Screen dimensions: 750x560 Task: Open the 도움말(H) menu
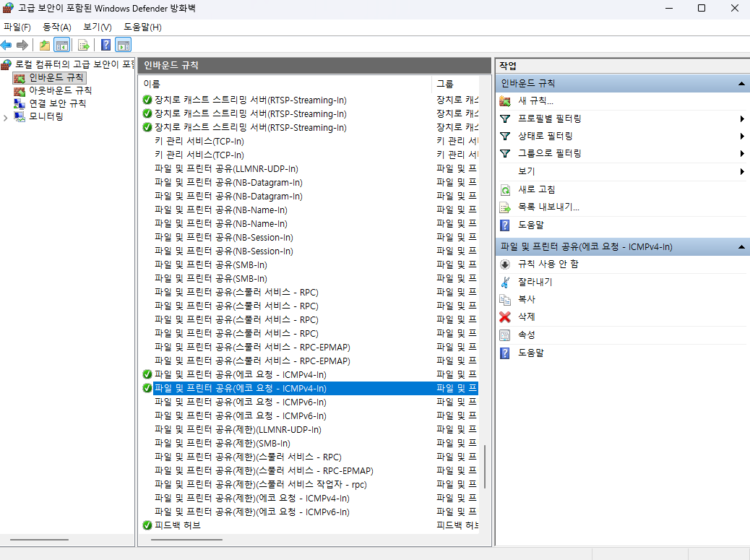142,27
